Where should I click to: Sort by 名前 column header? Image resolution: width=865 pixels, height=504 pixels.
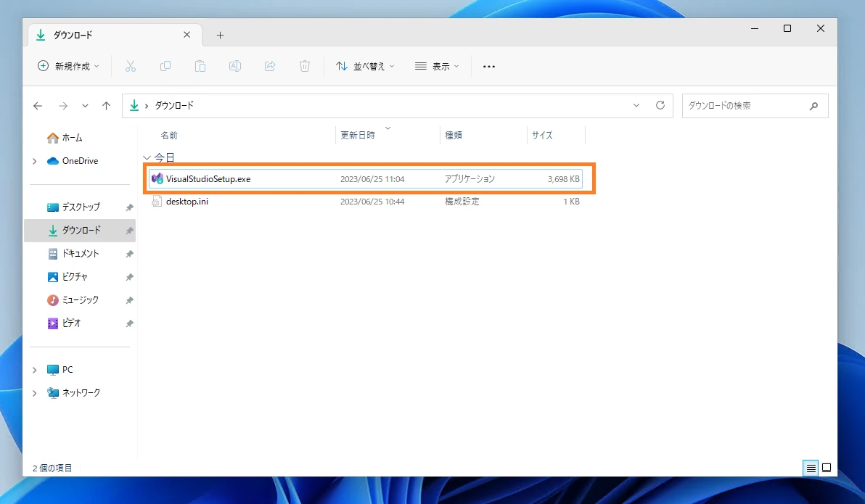point(169,135)
